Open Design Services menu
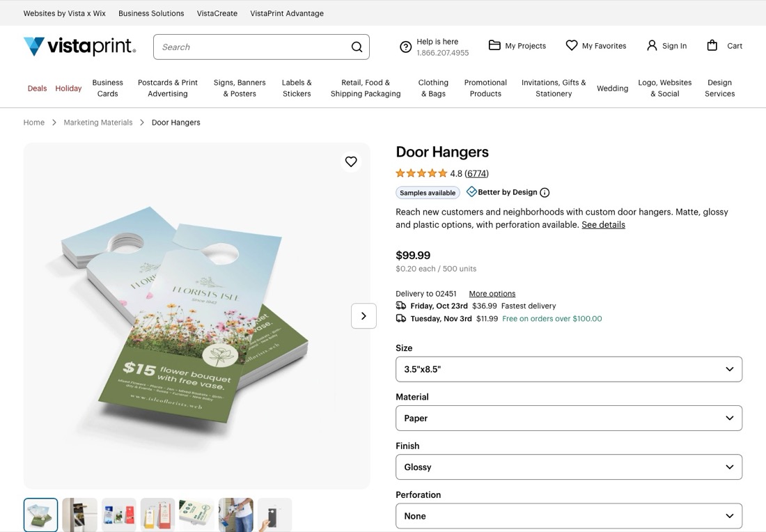This screenshot has height=532, width=766. click(719, 88)
